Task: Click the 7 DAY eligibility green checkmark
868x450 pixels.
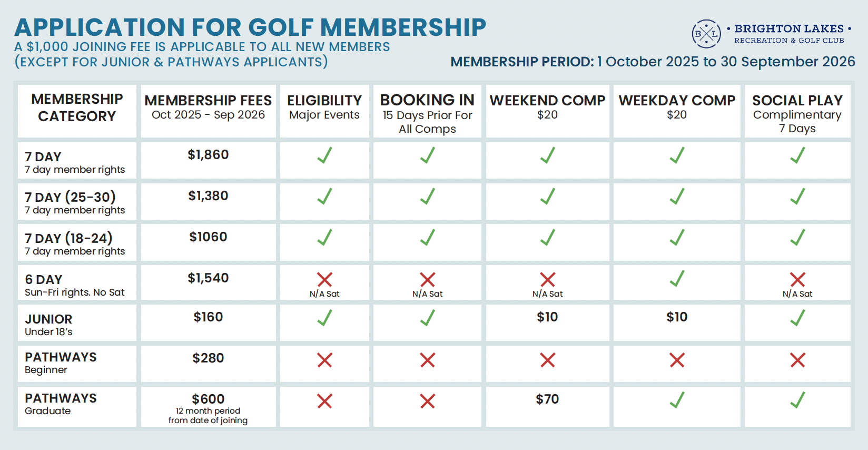Action: click(x=324, y=155)
